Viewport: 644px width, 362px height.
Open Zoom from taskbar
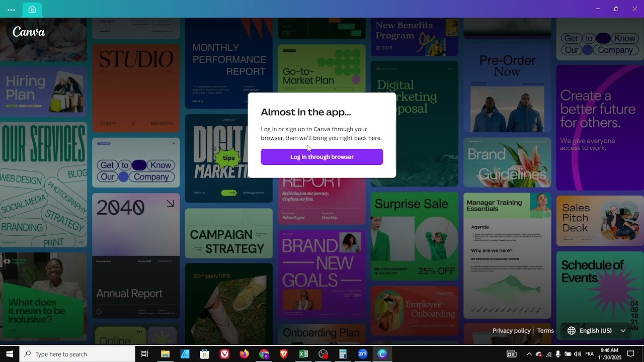(363, 354)
